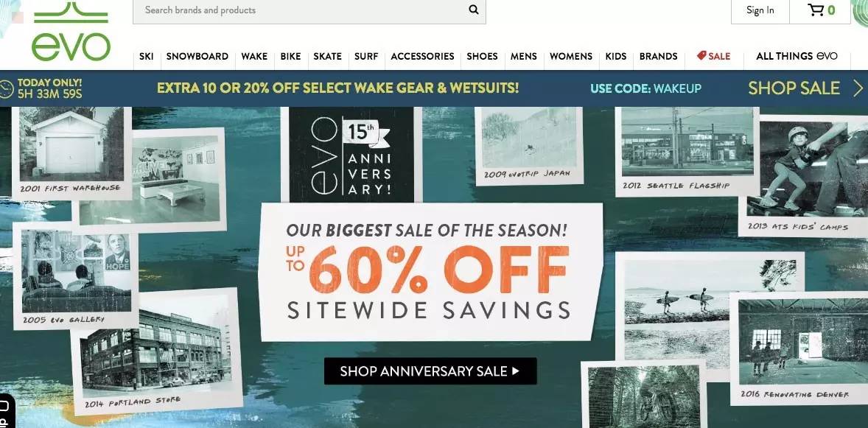Screen dimensions: 868x428
Task: Click the 2012 Seattle Flagship photo
Action: pyautogui.click(x=687, y=149)
